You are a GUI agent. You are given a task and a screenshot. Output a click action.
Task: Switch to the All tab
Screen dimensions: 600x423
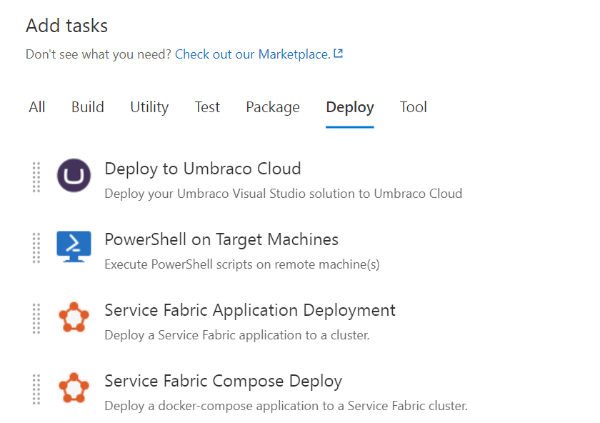37,107
